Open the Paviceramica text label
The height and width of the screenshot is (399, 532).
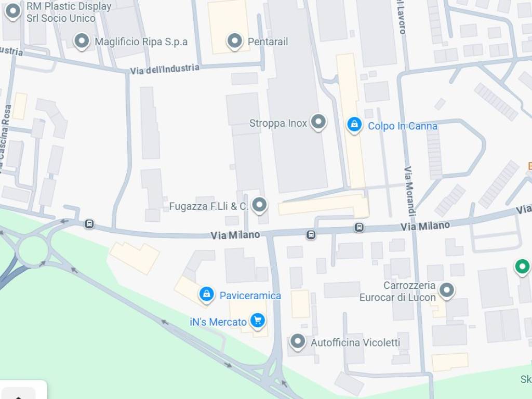click(250, 296)
